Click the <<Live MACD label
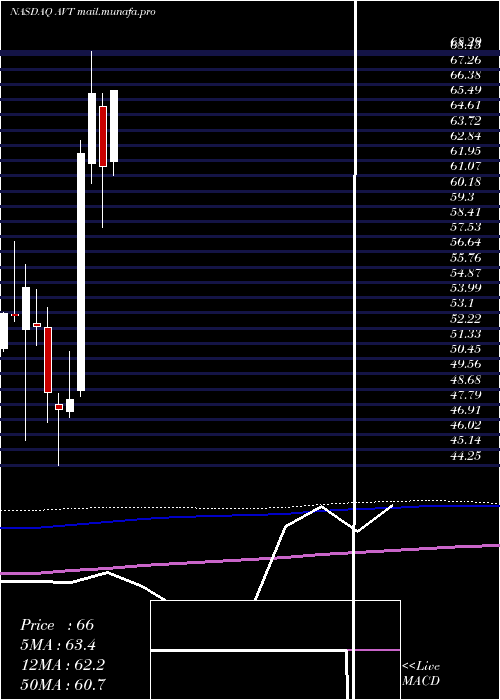This screenshot has width=500, height=700. [421, 673]
